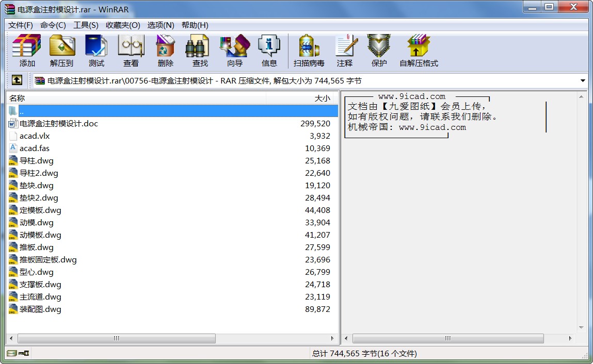Click the Extract To (解压到) icon
Viewport: 593px width, 364px height.
tap(61, 51)
